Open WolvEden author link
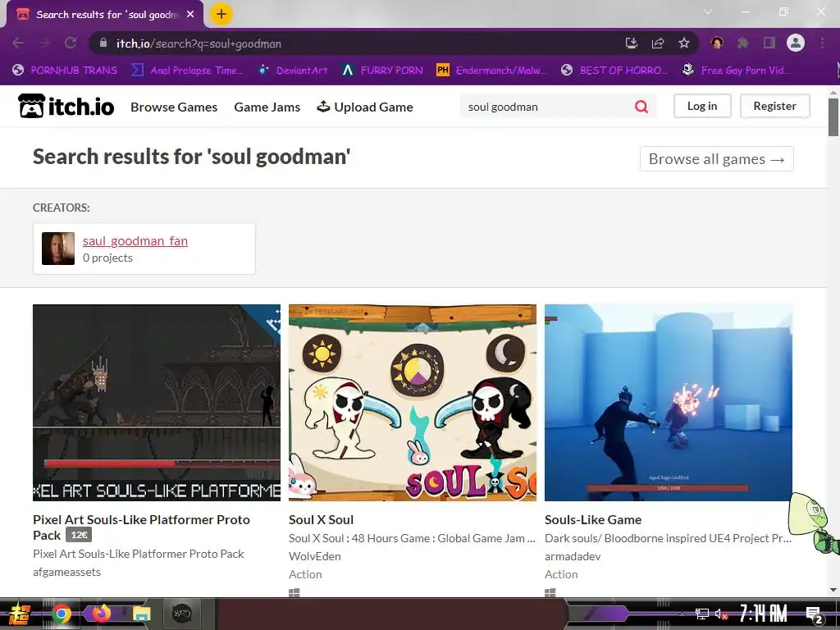This screenshot has width=840, height=630. click(x=315, y=556)
